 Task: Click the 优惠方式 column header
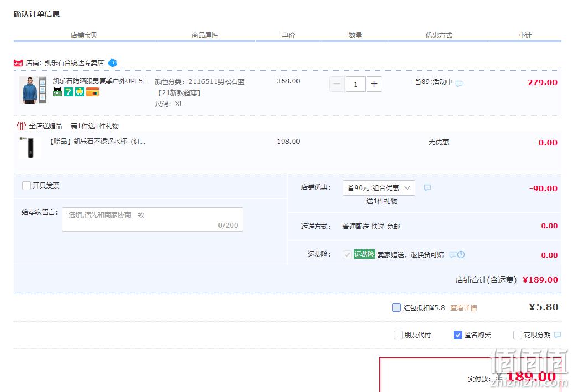coord(439,35)
